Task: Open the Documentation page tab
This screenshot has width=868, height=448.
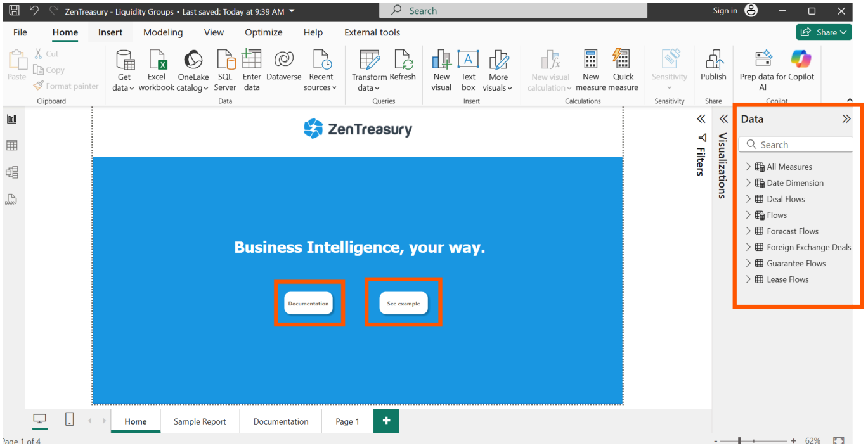Action: [280, 421]
